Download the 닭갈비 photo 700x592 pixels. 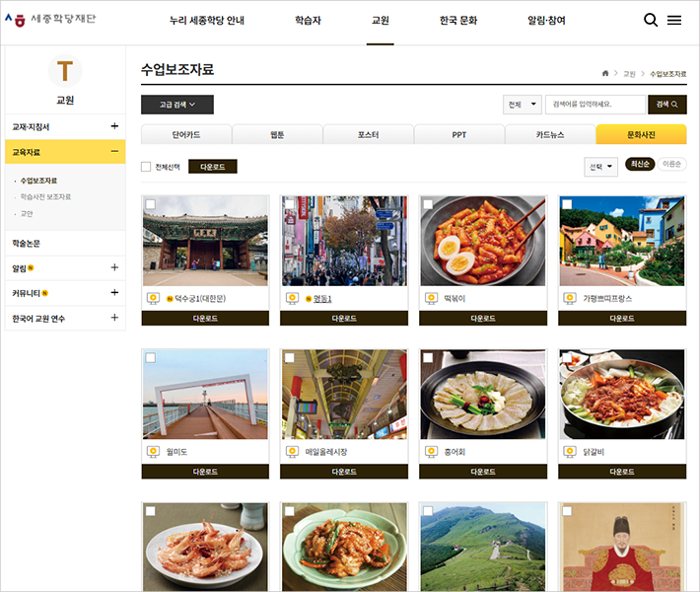coord(622,472)
